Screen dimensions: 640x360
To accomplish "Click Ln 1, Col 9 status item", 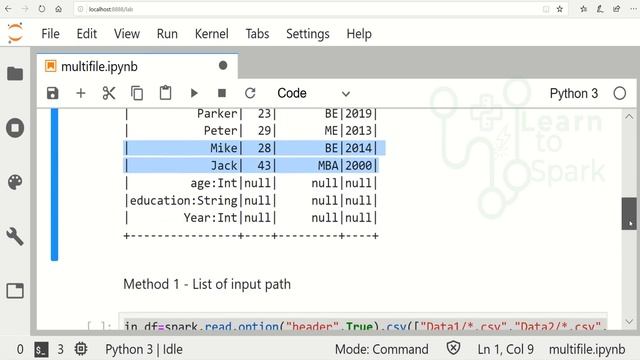I will [x=505, y=349].
